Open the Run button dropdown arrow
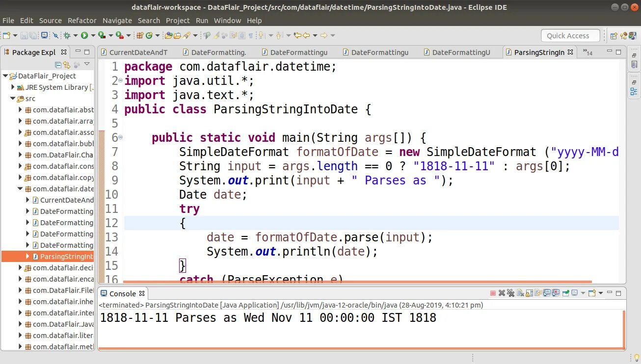The height and width of the screenshot is (364, 641). pyautogui.click(x=92, y=35)
